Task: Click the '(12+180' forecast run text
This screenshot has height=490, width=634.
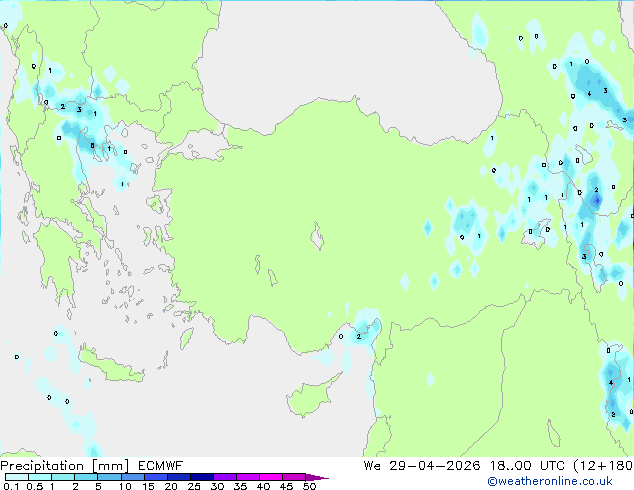Action: (x=603, y=466)
